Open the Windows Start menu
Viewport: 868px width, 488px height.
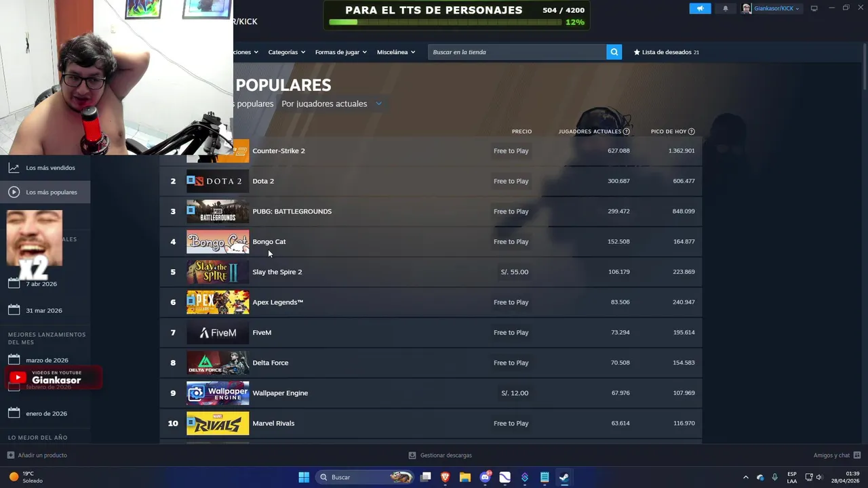click(304, 477)
